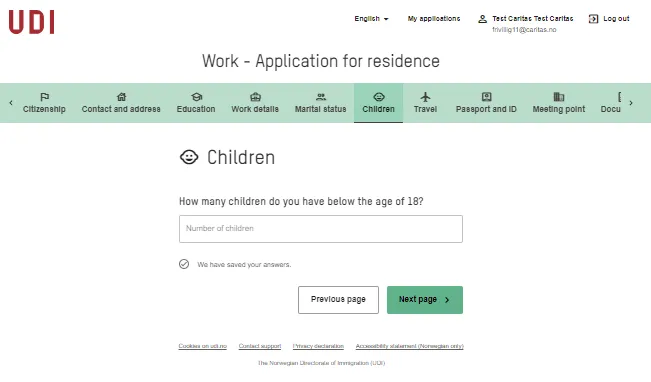Click the Work details briefcase icon
Viewport: 651px width, 382px height.
[255, 97]
